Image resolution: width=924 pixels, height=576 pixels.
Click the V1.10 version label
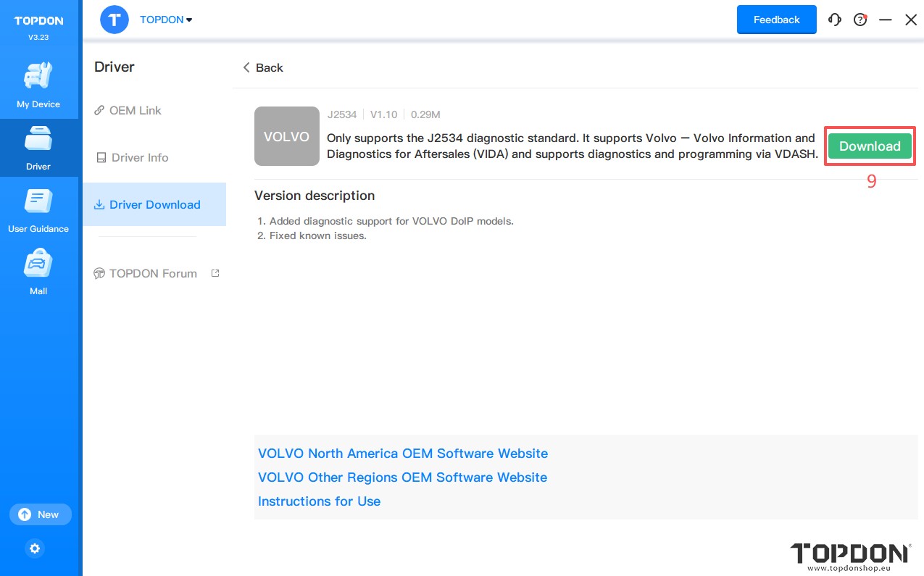[x=384, y=114]
